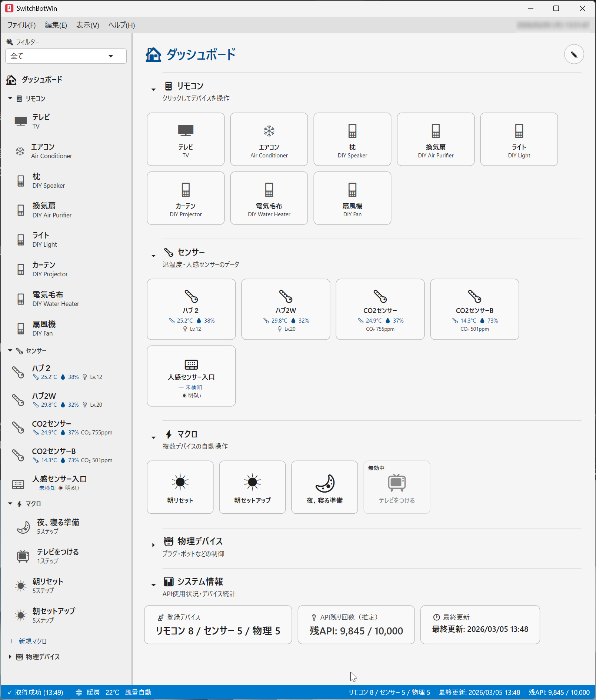Screen dimensions: 596x700
Task: Expand the 物理デバイス dashboard section
Action: [x=153, y=545]
